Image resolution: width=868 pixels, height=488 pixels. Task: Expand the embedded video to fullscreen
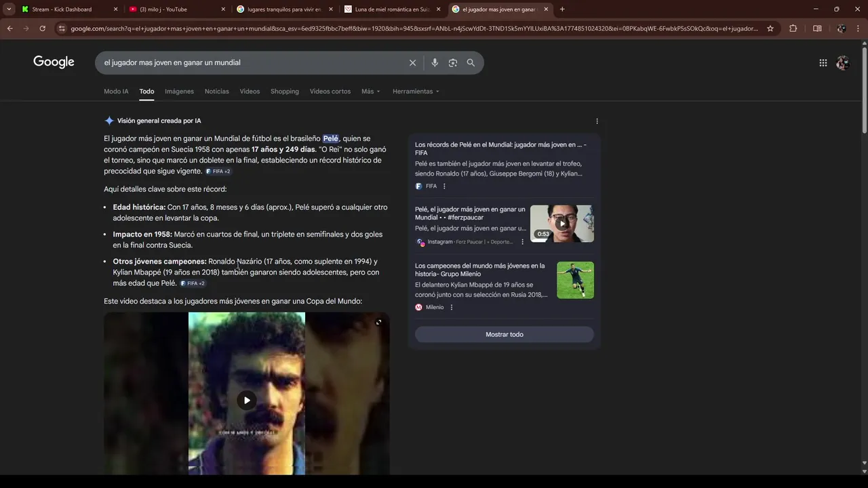click(x=378, y=322)
